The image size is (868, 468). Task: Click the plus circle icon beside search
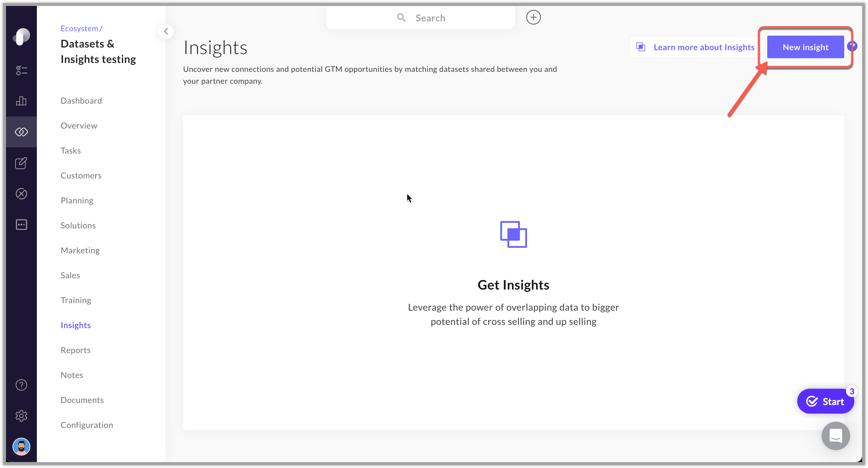click(533, 18)
